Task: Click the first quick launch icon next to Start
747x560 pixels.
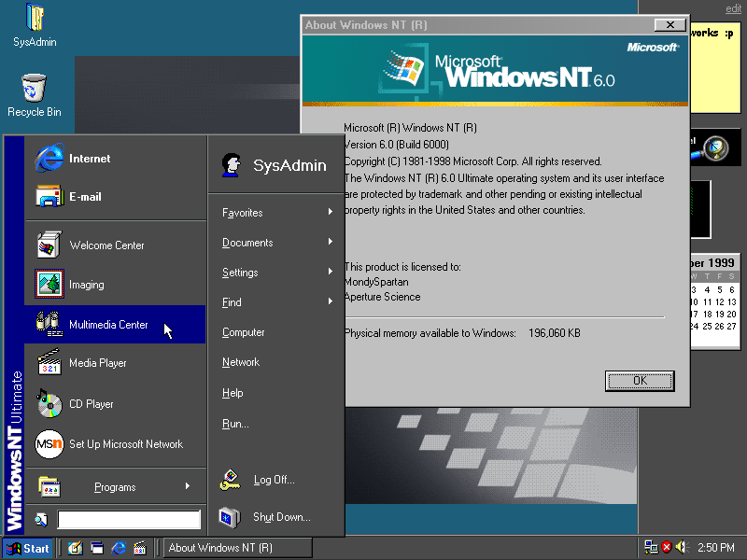Action: 76,548
